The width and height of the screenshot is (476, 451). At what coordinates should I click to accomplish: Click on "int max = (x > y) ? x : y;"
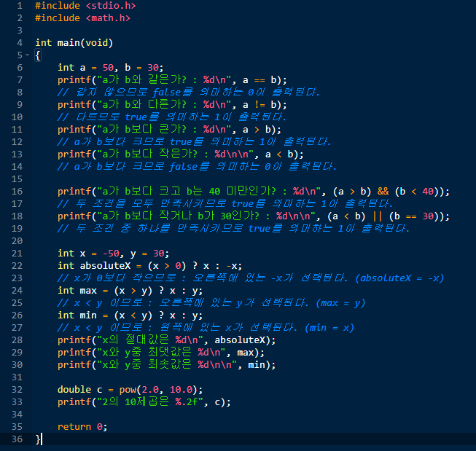click(x=130, y=291)
